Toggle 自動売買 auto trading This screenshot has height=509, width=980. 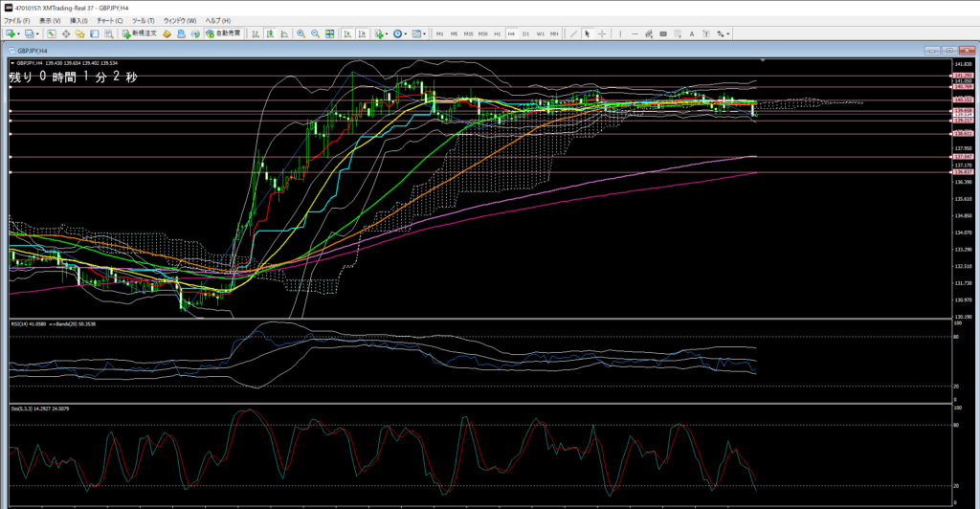pos(224,33)
